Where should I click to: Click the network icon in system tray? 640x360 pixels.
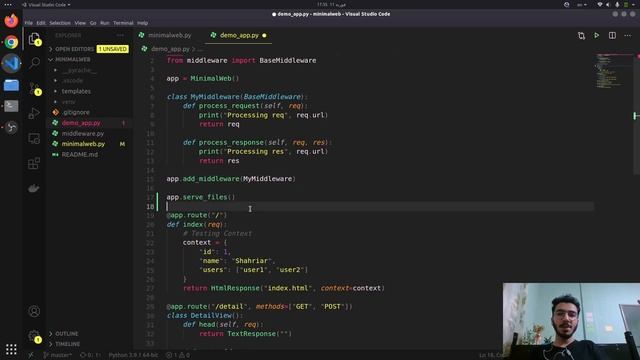pyautogui.click(x=600, y=4)
